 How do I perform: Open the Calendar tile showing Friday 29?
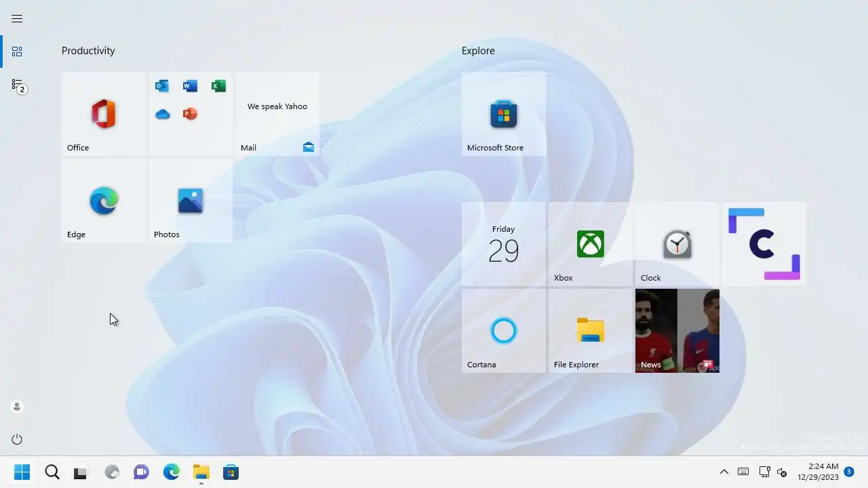[504, 244]
